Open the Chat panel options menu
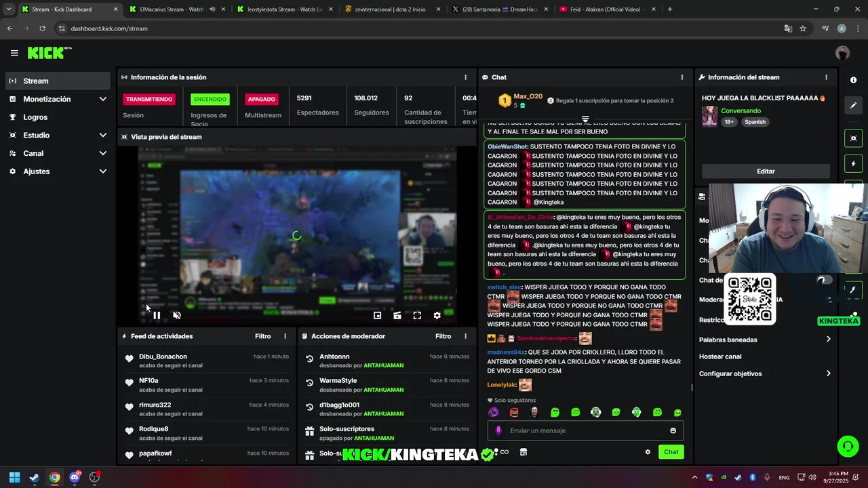This screenshot has width=868, height=488. pos(682,77)
